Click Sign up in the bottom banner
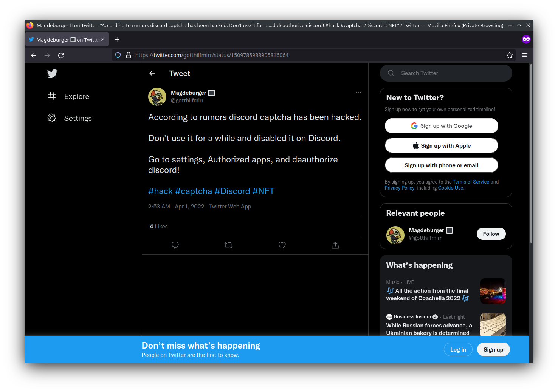Screen dimensions: 558x392 tap(493, 349)
